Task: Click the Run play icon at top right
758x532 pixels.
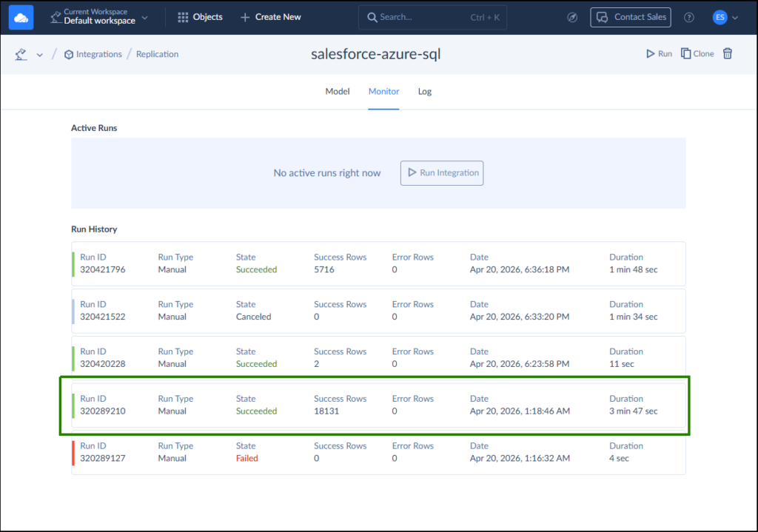Action: pos(651,53)
